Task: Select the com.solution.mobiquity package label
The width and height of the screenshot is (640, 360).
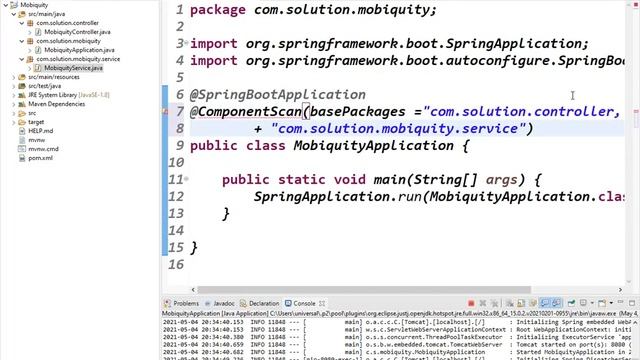Action: (69, 41)
